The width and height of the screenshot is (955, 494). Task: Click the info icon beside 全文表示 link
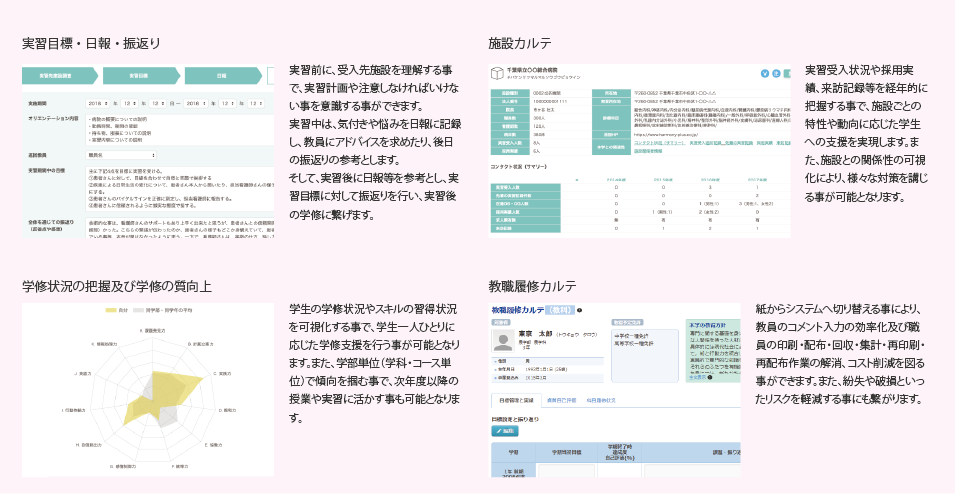710,378
